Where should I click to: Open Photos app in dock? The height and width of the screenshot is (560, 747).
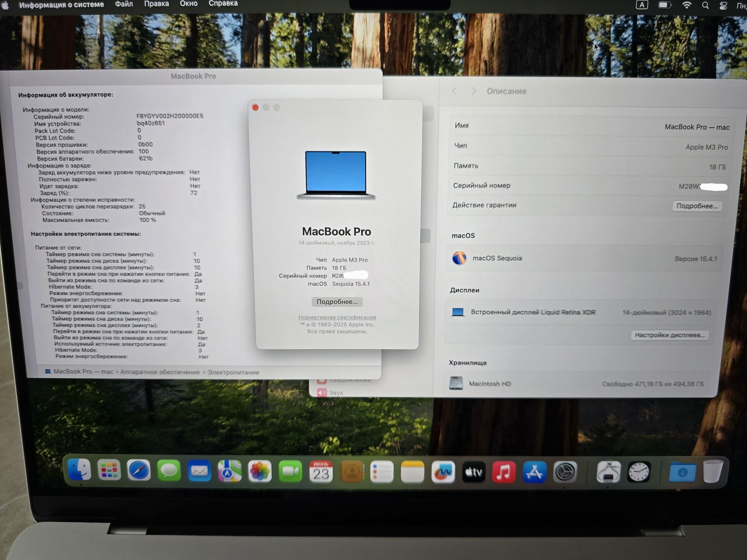pos(260,471)
